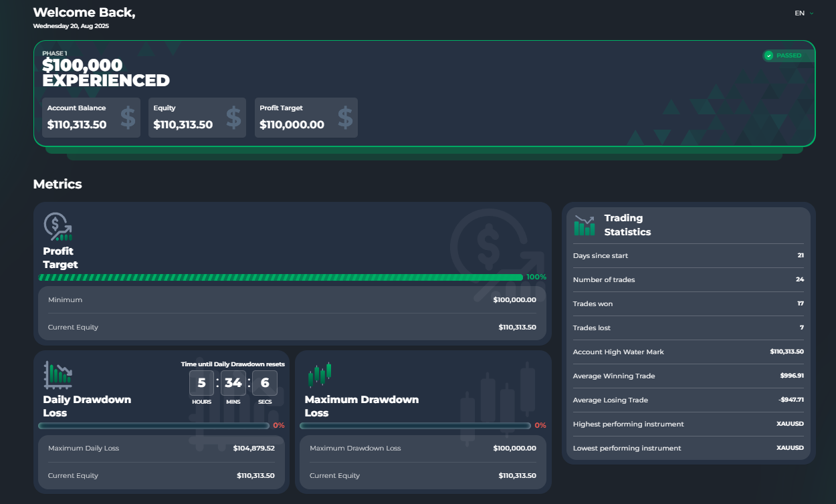
Task: Click the dollar icon in Account Balance card
Action: point(128,118)
